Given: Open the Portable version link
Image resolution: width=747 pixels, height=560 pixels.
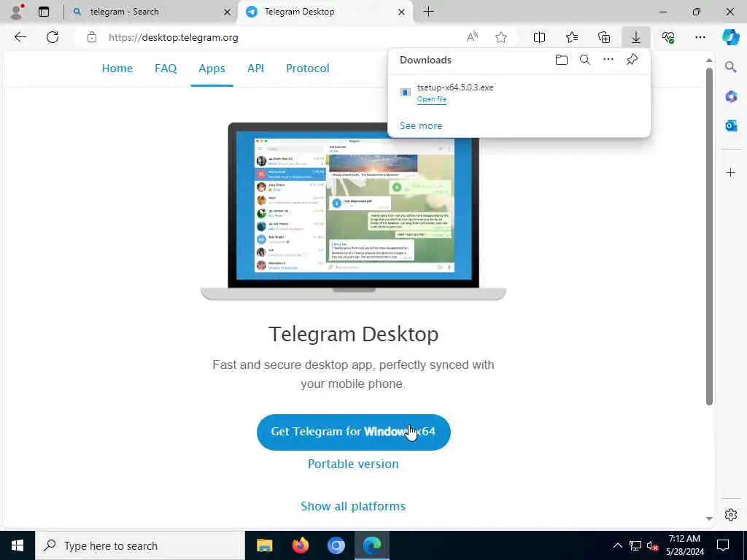Looking at the screenshot, I should (353, 464).
